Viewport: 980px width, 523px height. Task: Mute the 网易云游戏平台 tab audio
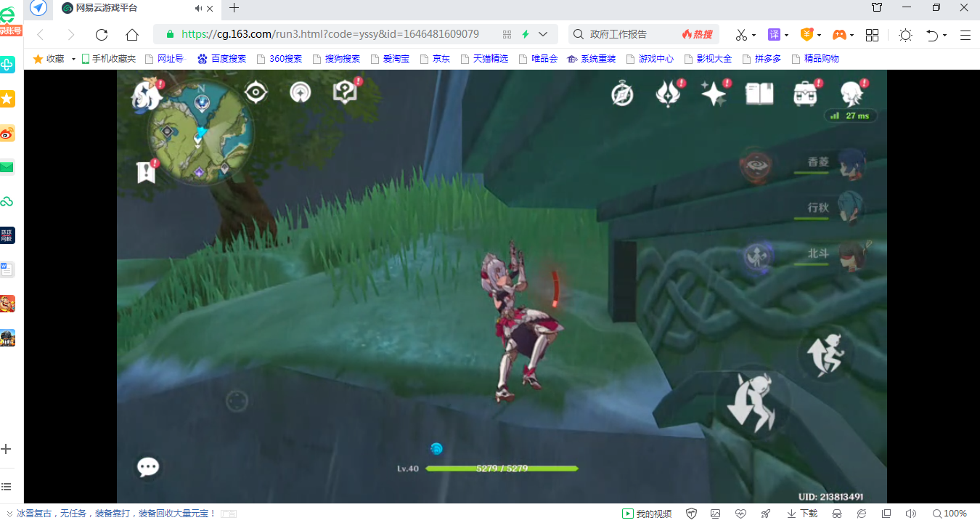pyautogui.click(x=199, y=8)
